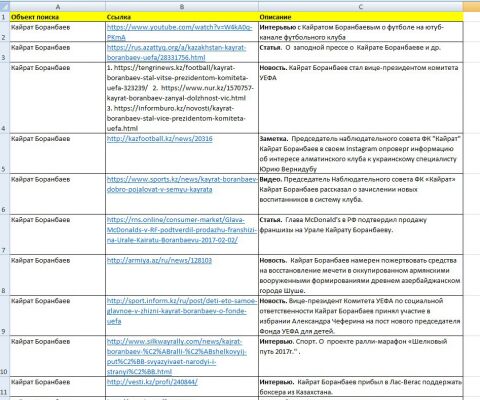Select column B header
This screenshot has height=400, width=480.
tap(182, 7)
